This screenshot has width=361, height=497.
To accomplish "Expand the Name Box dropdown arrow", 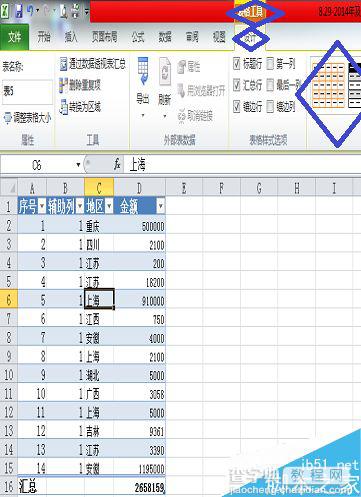I will pos(78,165).
